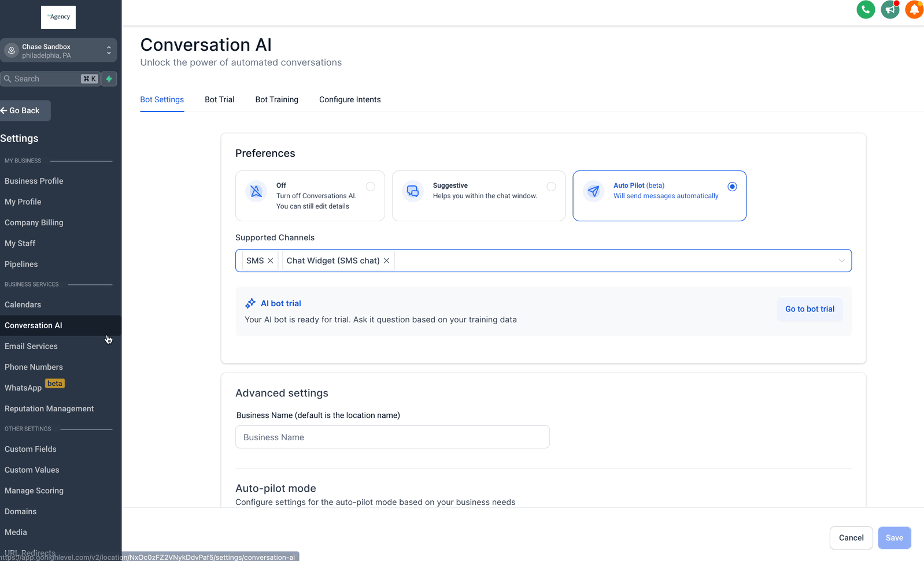Remove the SMS channel tag
The image size is (924, 561).
(x=270, y=261)
